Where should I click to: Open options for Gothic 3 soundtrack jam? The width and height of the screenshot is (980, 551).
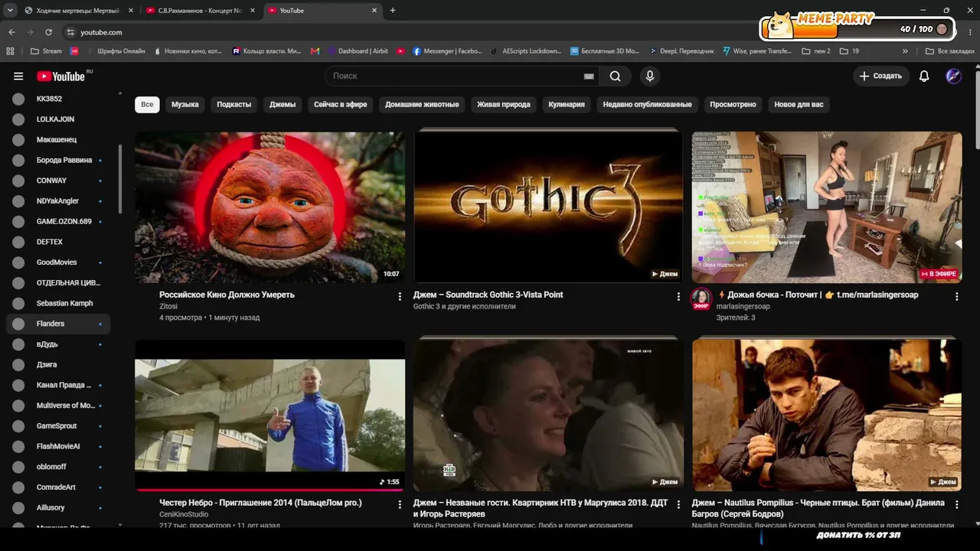(x=678, y=296)
